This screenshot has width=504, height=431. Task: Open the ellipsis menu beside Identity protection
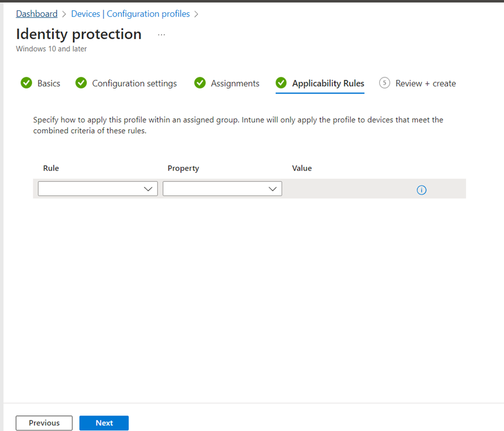(x=161, y=34)
